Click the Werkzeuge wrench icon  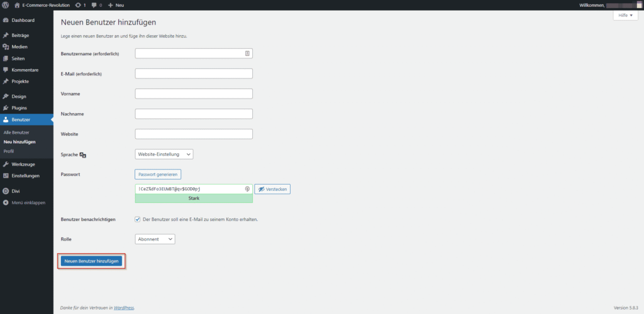6,164
